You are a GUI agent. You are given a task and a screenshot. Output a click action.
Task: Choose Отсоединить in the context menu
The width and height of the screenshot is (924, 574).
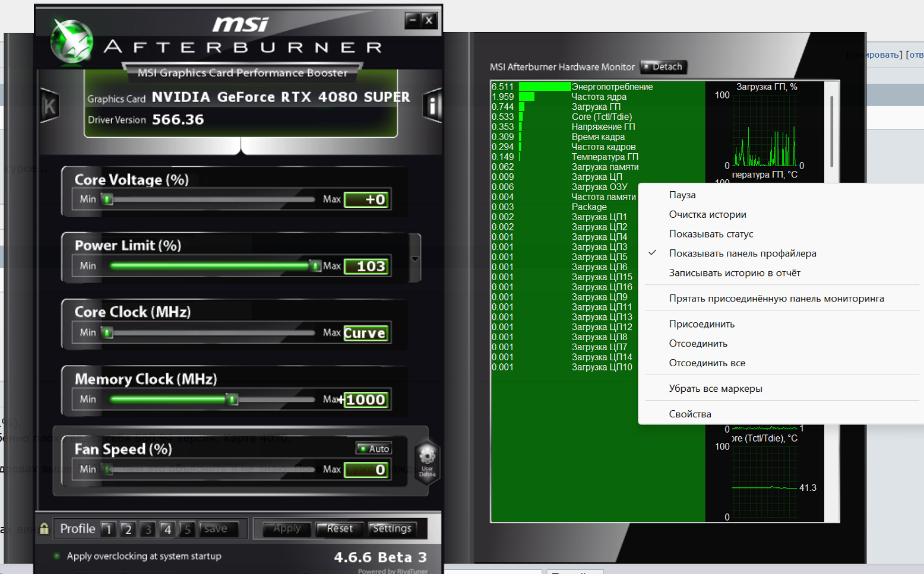click(698, 344)
